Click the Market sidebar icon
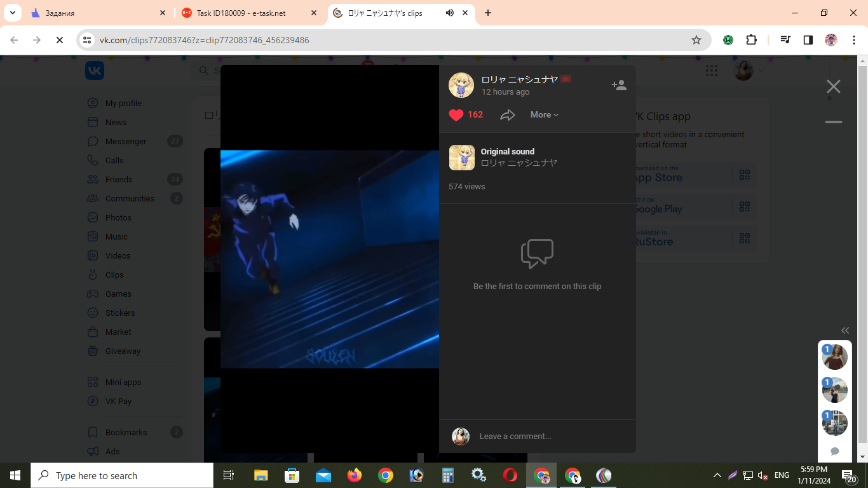The image size is (868, 488). [93, 332]
